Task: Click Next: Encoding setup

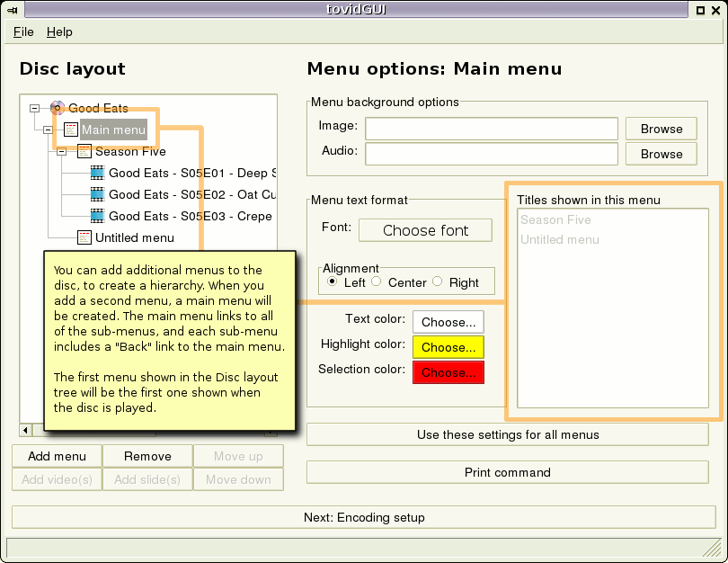Action: click(364, 517)
